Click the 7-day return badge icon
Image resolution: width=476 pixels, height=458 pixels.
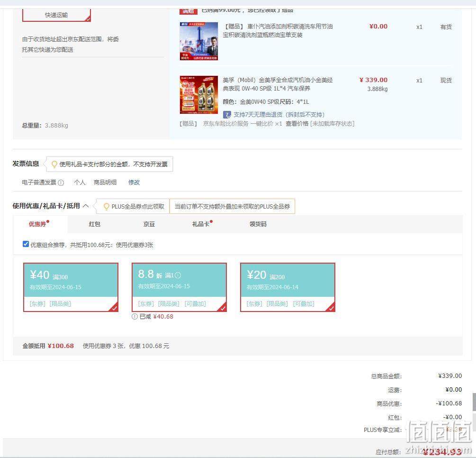tap(227, 115)
